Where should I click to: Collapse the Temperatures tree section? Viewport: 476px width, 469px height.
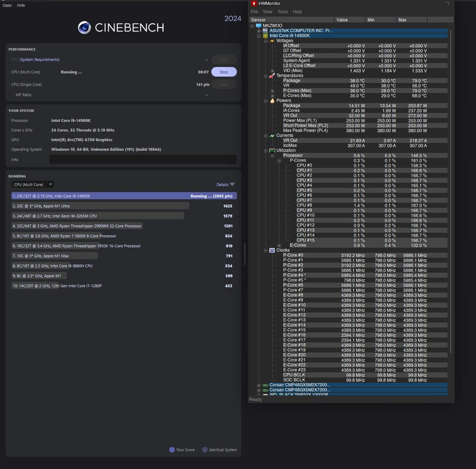pyautogui.click(x=266, y=76)
